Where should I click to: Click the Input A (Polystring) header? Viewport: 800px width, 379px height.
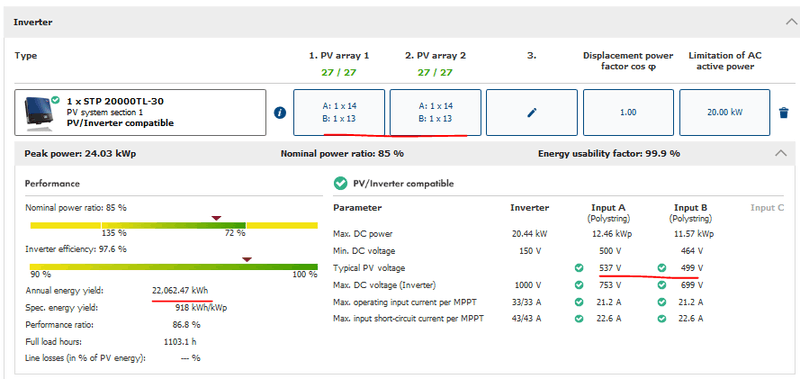pos(608,213)
